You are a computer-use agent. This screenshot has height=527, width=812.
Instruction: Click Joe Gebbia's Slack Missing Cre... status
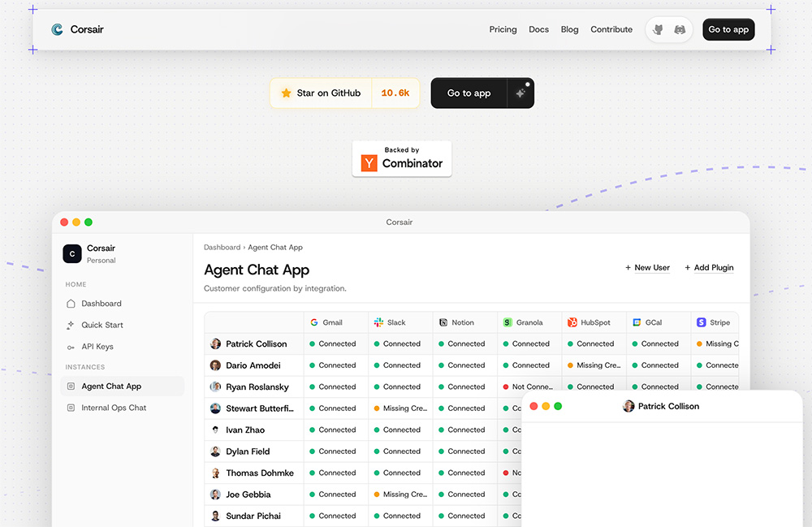400,495
